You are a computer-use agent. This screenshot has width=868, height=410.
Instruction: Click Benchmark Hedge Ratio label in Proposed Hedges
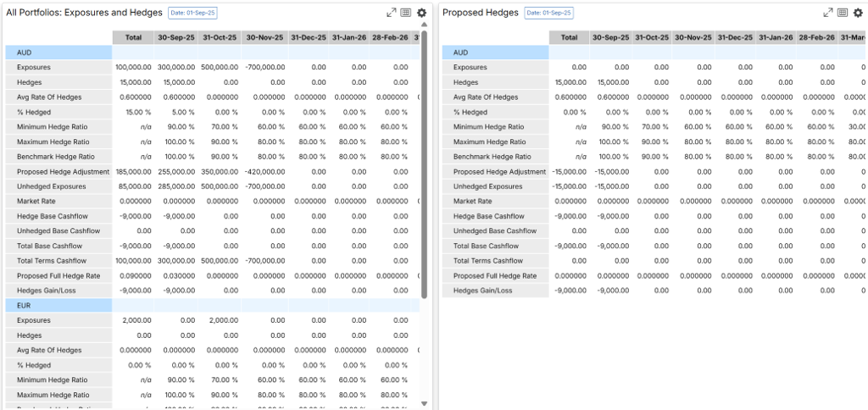pos(492,157)
